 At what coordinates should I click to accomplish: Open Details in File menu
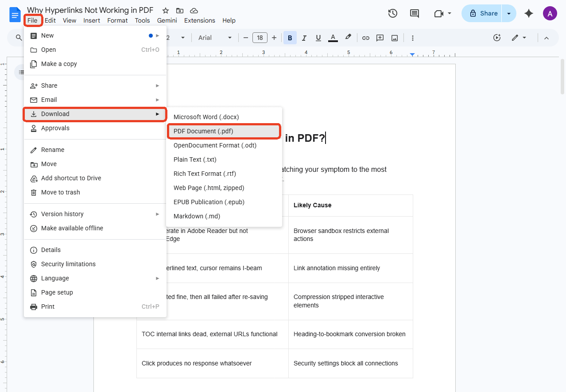(95, 250)
